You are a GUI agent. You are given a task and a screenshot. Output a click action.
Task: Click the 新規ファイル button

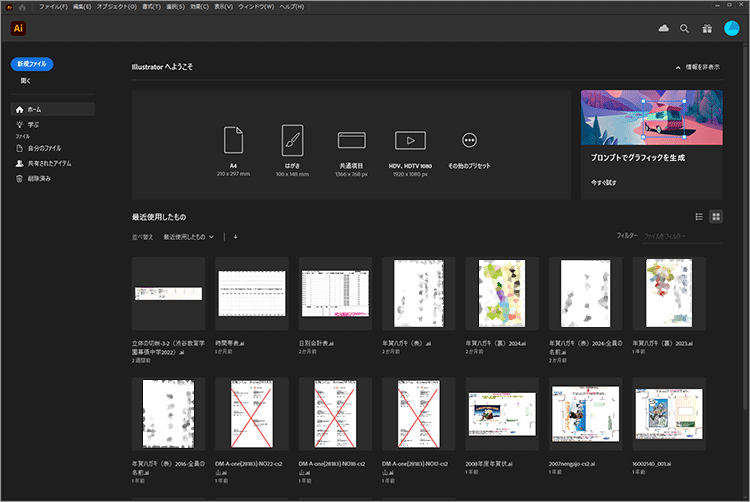[32, 64]
